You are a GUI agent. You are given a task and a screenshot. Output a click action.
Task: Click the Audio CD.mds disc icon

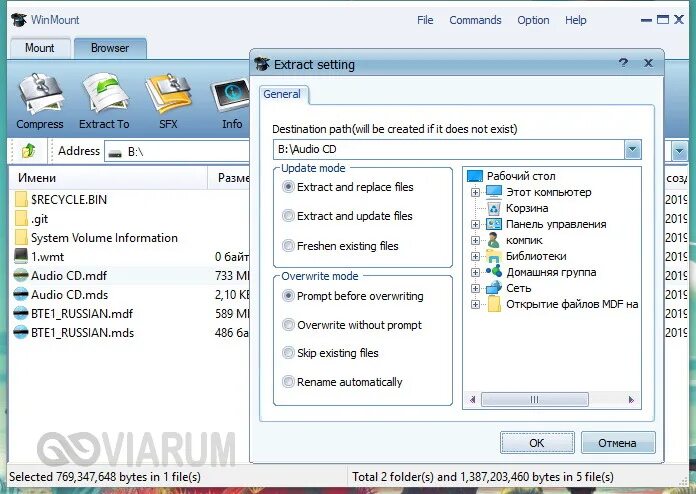[x=21, y=294]
